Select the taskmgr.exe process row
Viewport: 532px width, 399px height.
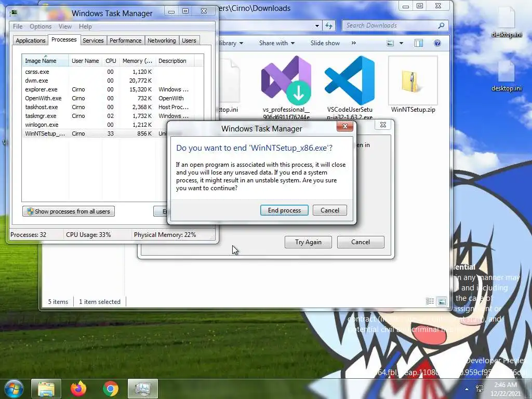[x=113, y=116]
